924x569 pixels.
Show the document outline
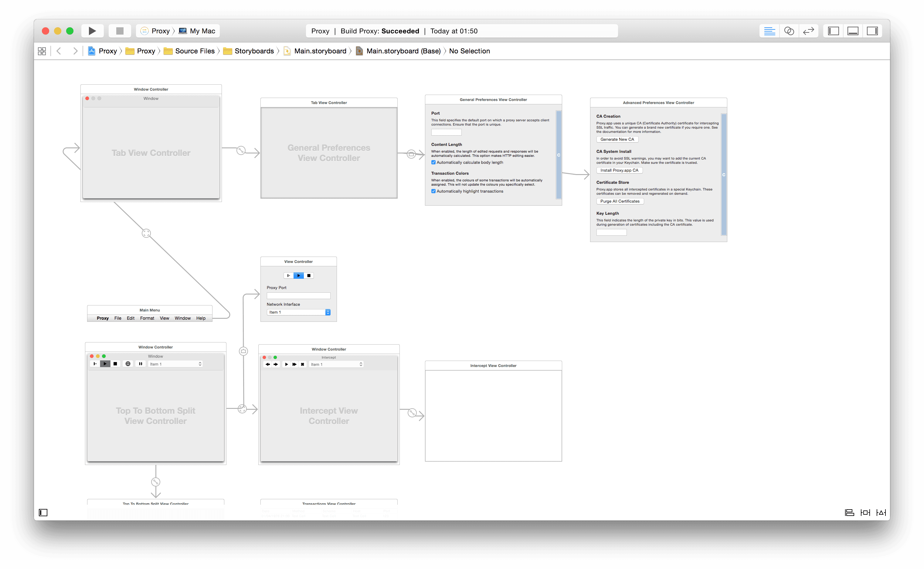pyautogui.click(x=43, y=513)
